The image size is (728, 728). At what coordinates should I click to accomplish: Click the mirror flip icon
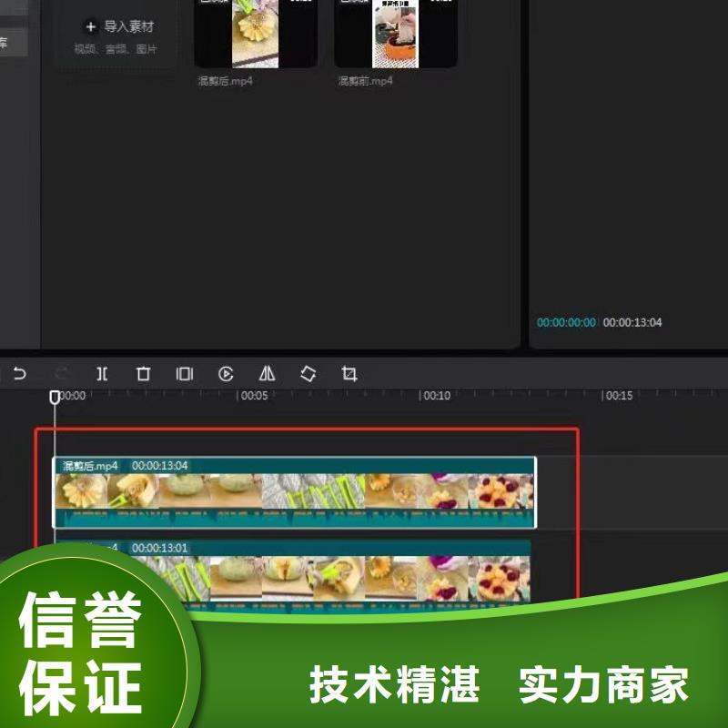pyautogui.click(x=267, y=373)
